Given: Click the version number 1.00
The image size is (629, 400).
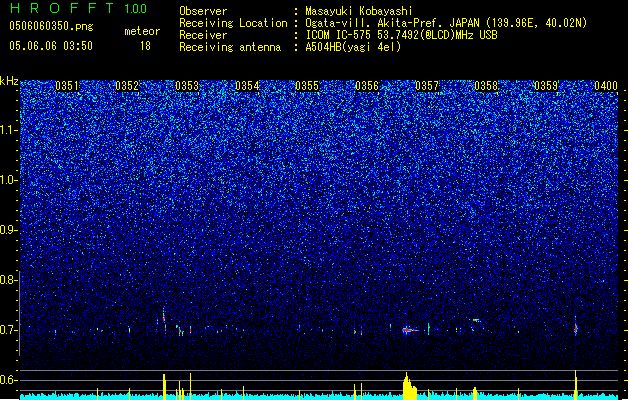Looking at the screenshot, I should pos(135,9).
